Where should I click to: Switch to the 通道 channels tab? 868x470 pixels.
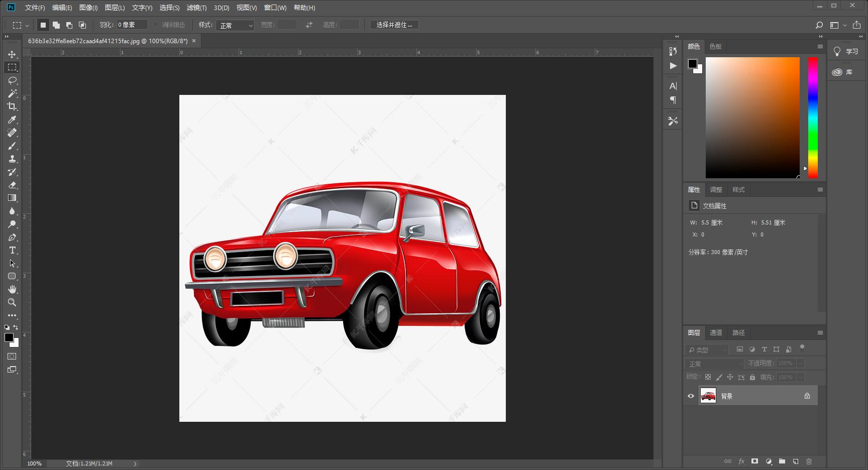pyautogui.click(x=716, y=332)
